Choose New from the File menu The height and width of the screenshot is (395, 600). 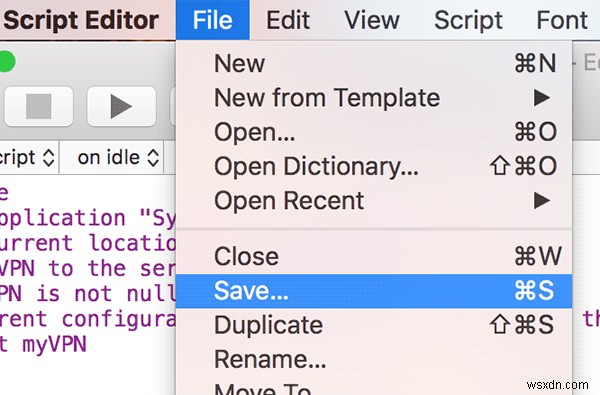pos(374,63)
